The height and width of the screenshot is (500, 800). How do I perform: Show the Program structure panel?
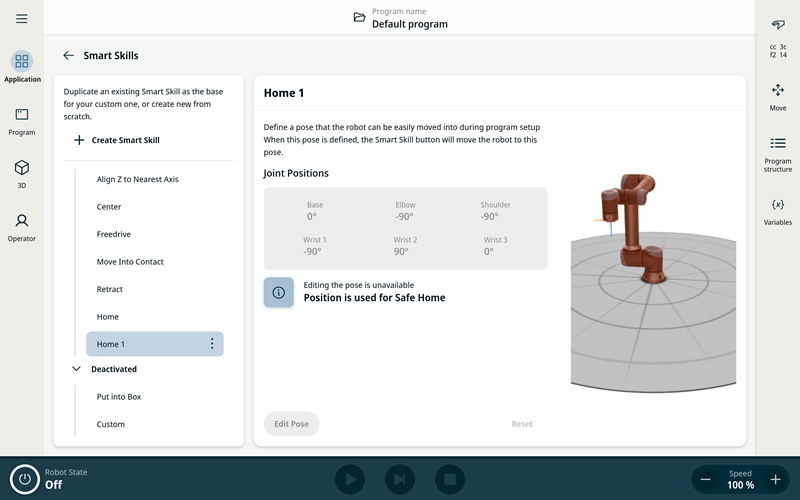point(778,151)
